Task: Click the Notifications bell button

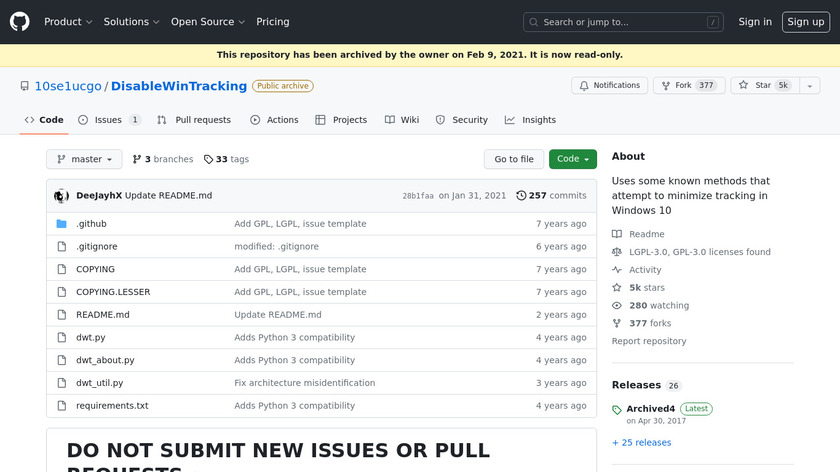Action: [608, 86]
